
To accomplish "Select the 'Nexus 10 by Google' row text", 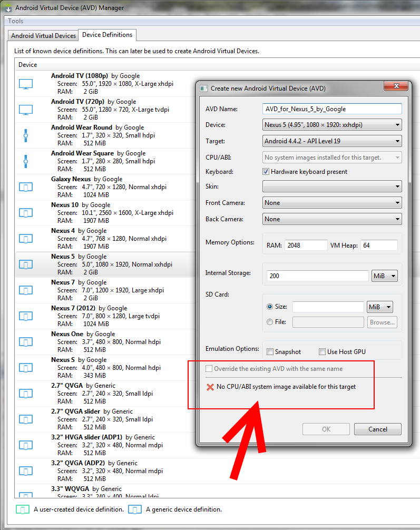I will coord(81,205).
